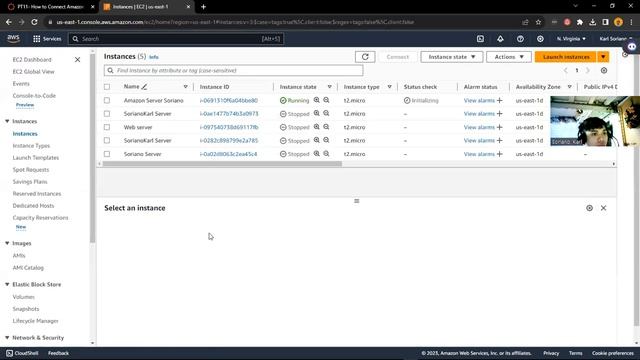Click the browser address bar
The width and height of the screenshot is (640, 360).
click(282, 22)
